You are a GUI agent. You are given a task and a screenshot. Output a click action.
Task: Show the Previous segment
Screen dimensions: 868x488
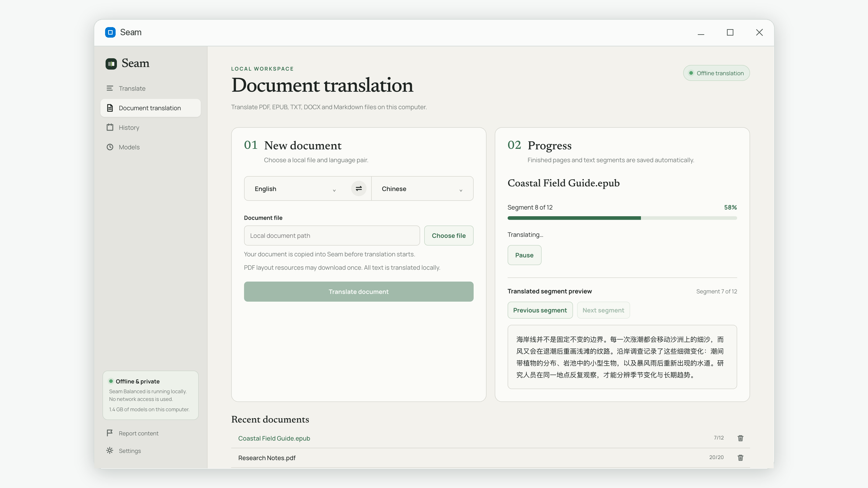pyautogui.click(x=540, y=310)
